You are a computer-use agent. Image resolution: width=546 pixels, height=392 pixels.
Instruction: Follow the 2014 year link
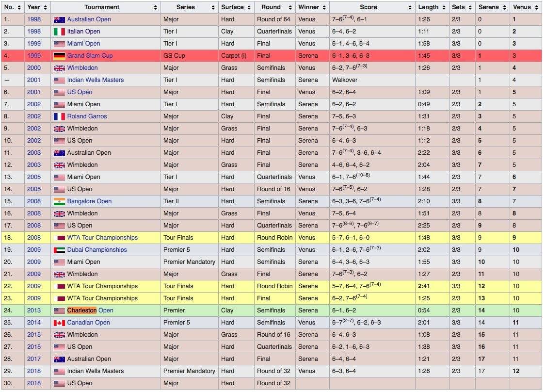point(34,323)
